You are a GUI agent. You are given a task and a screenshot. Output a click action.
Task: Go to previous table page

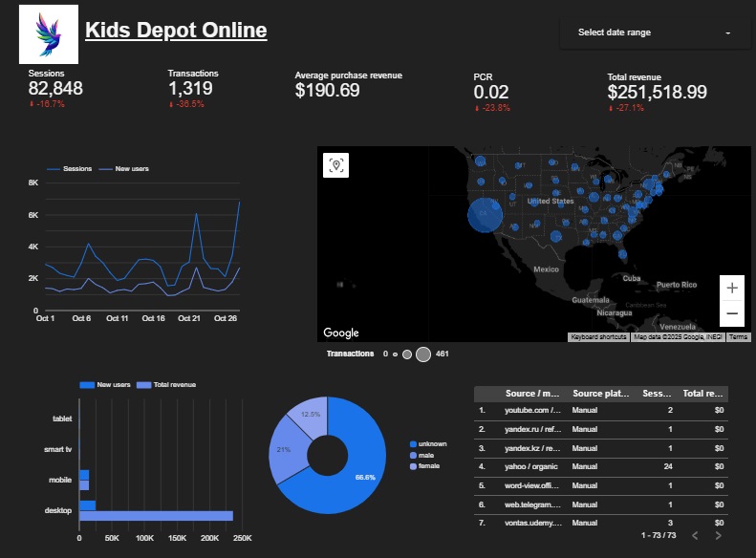pos(695,536)
